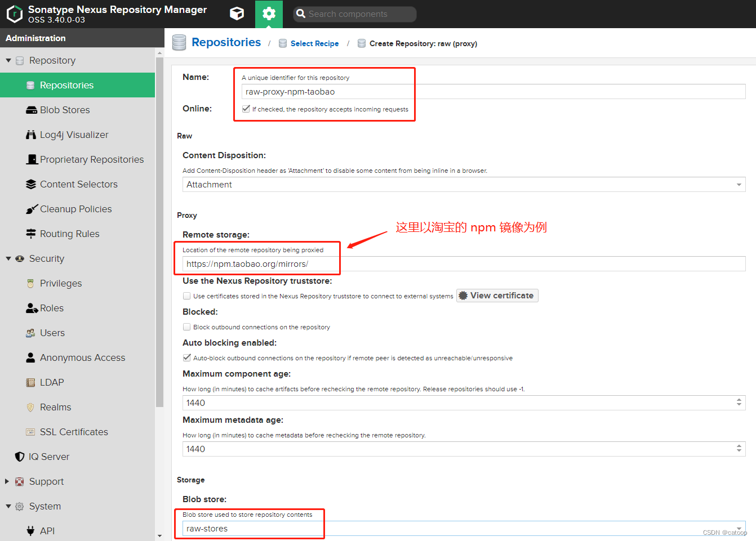Click the System gear icon in sidebar
This screenshot has height=541, width=756.
[20, 506]
